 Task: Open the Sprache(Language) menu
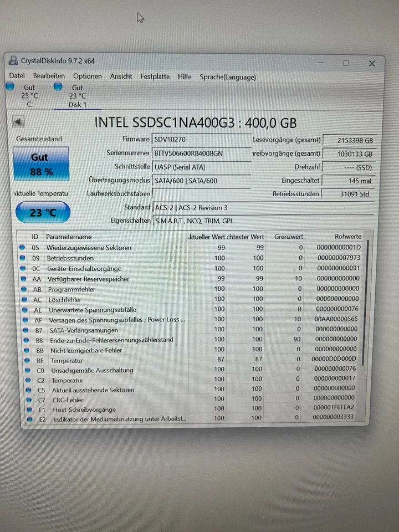228,77
